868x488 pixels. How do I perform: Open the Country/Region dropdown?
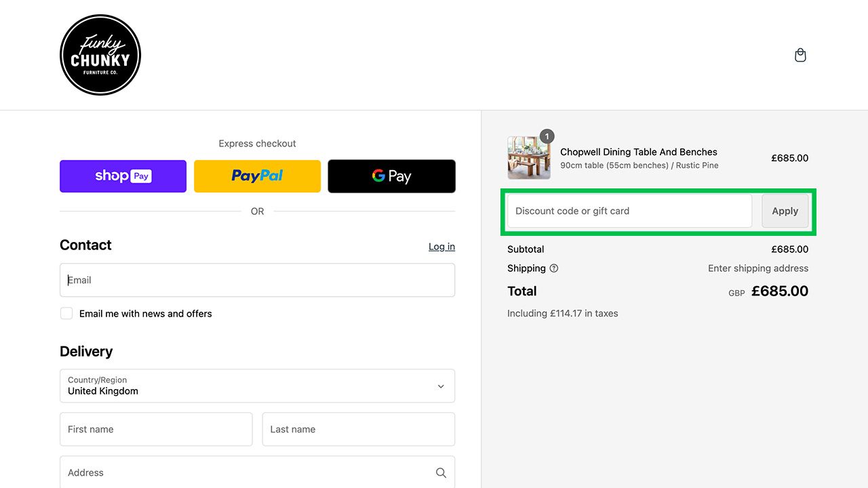click(257, 386)
